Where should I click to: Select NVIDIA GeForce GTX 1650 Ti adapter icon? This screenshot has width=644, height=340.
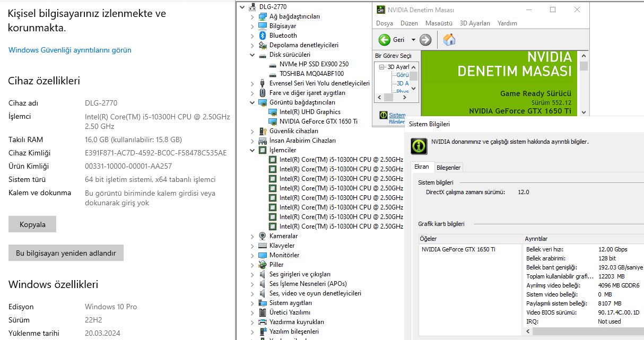point(272,121)
